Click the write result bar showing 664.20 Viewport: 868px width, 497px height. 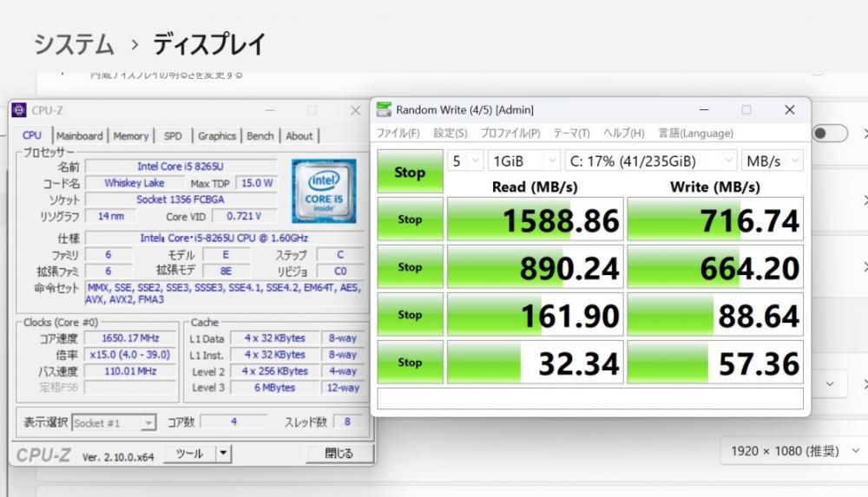[715, 267]
